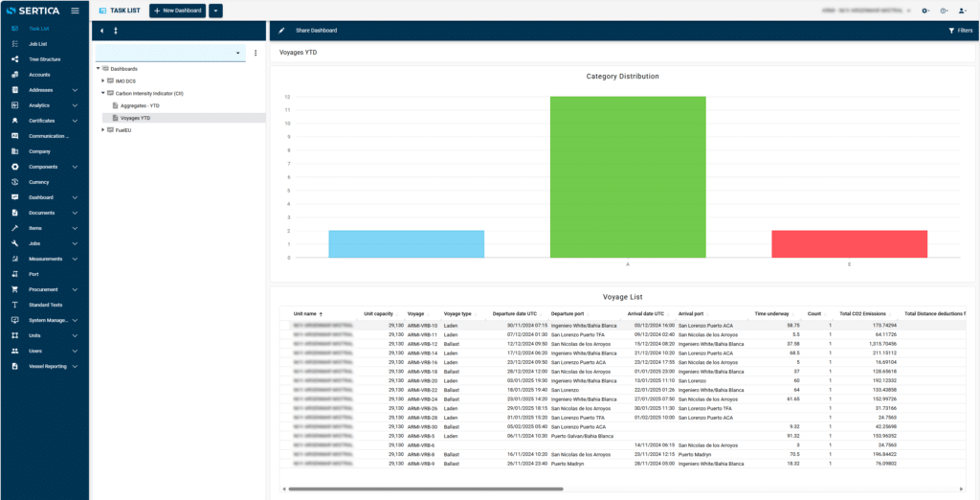
Task: Click the Currency sidebar icon
Action: [x=15, y=182]
